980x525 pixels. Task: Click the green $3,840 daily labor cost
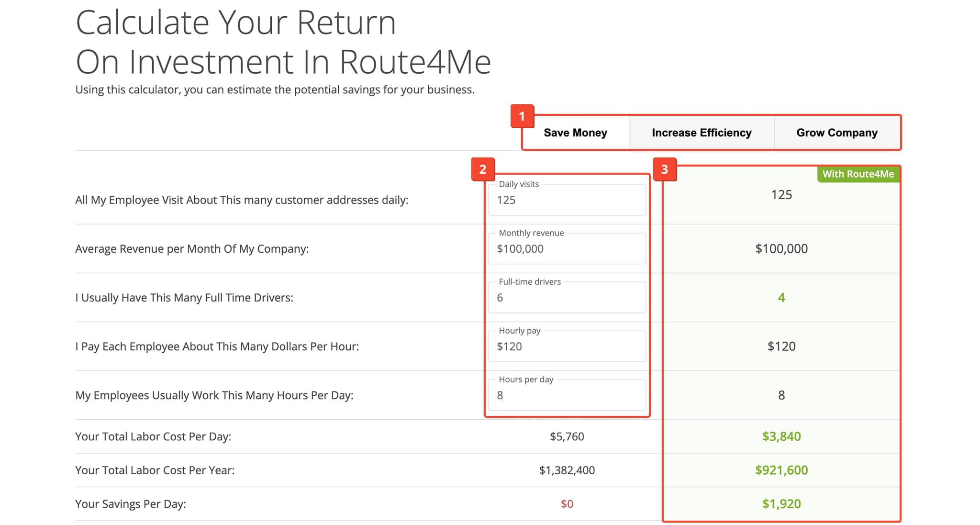[781, 436]
